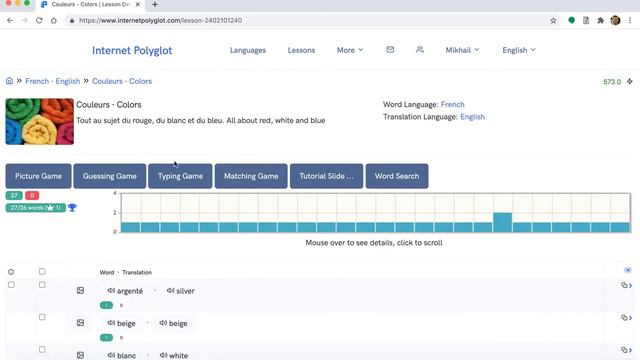Click the green circle extension icon
This screenshot has height=360, width=640.
[x=571, y=20]
